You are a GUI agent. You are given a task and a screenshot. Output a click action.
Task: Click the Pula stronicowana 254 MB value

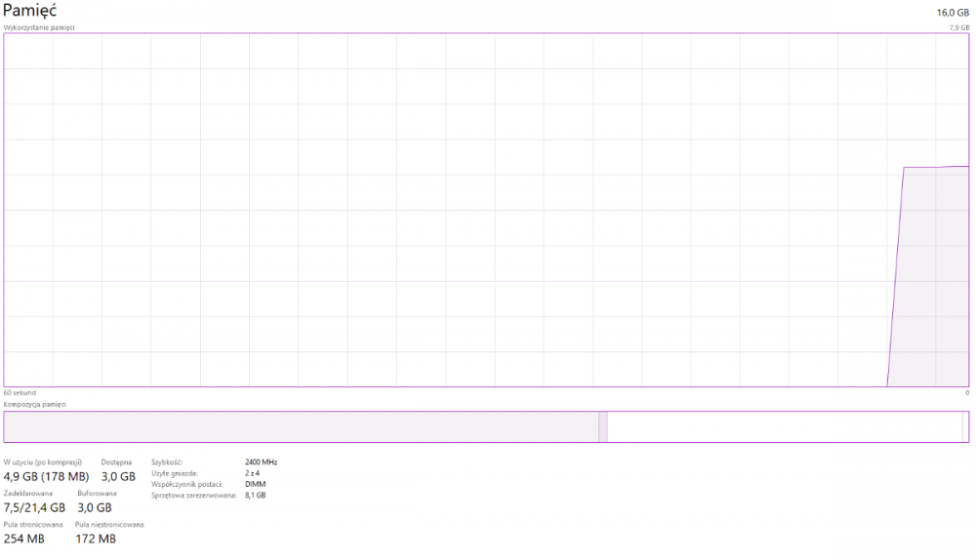[23, 539]
